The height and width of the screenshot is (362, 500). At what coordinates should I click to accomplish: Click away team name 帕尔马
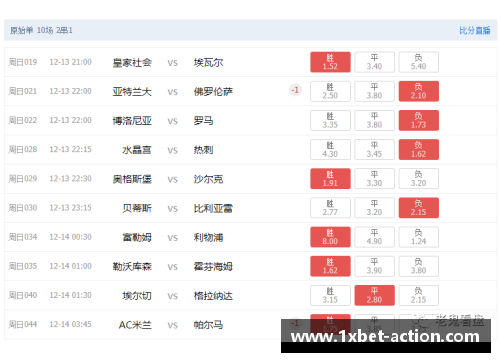[208, 325]
